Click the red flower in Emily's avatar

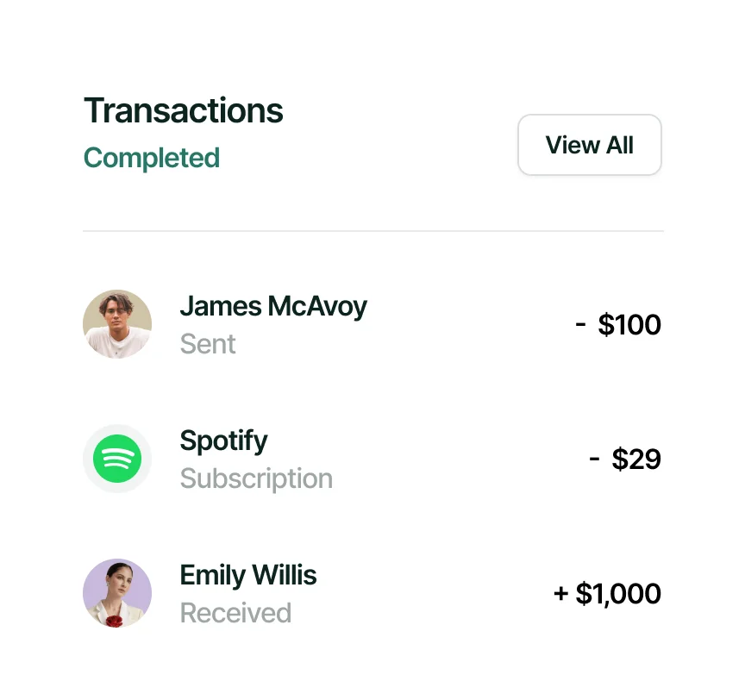point(114,619)
